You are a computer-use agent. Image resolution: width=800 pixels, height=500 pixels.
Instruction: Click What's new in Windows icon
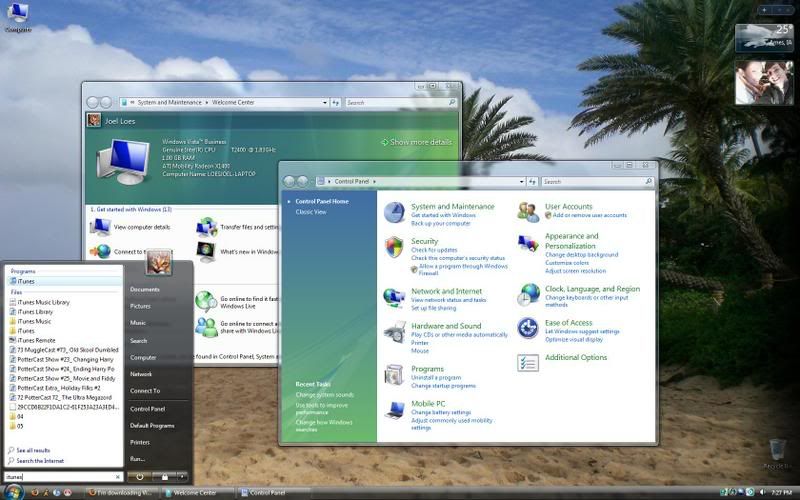tap(206, 252)
